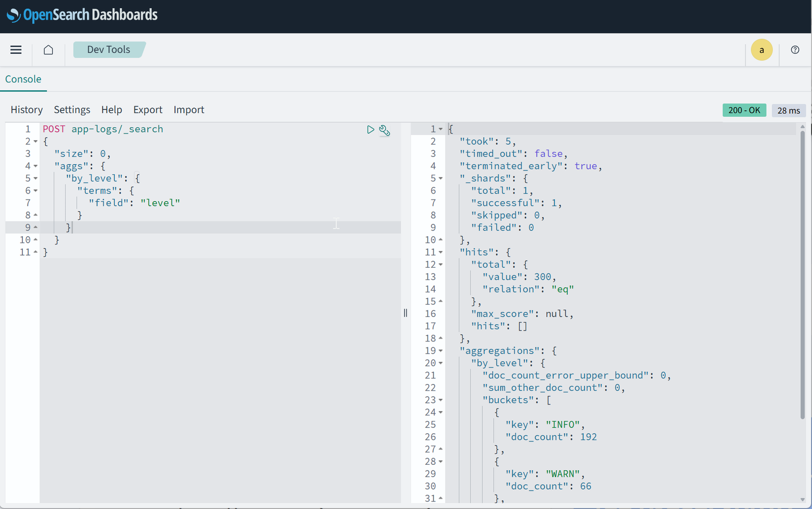Open the wrench request options menu

(x=385, y=131)
